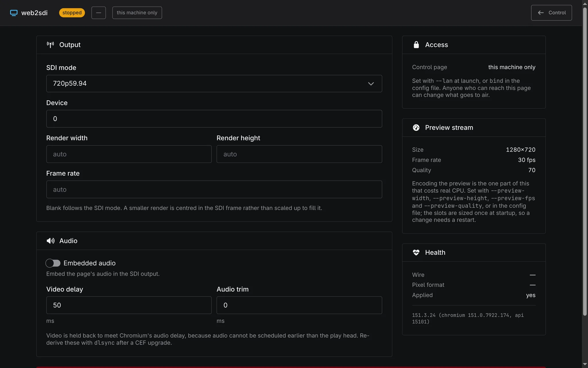Toggle the Embedded audio switch
588x368 pixels.
point(53,263)
